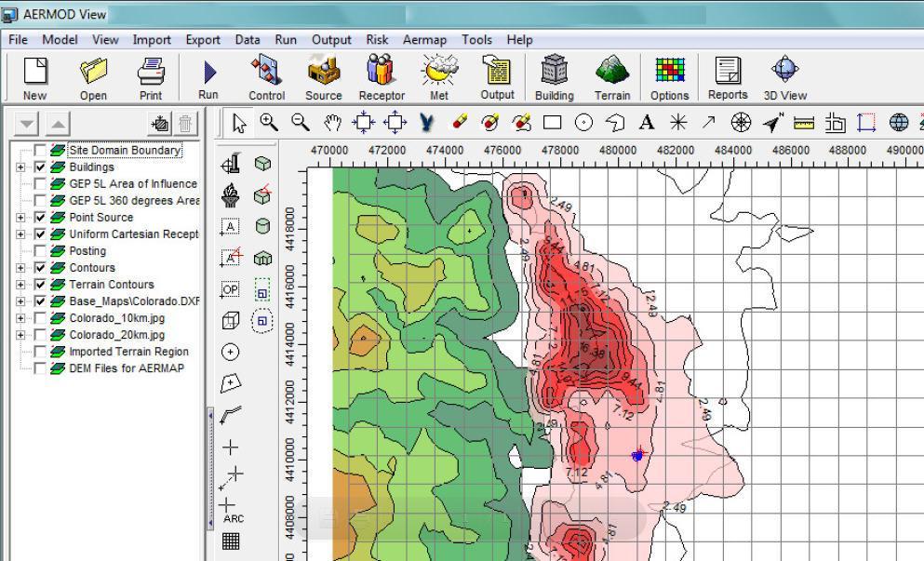The width and height of the screenshot is (924, 561).
Task: Move layer down with down arrow button
Action: tap(26, 124)
